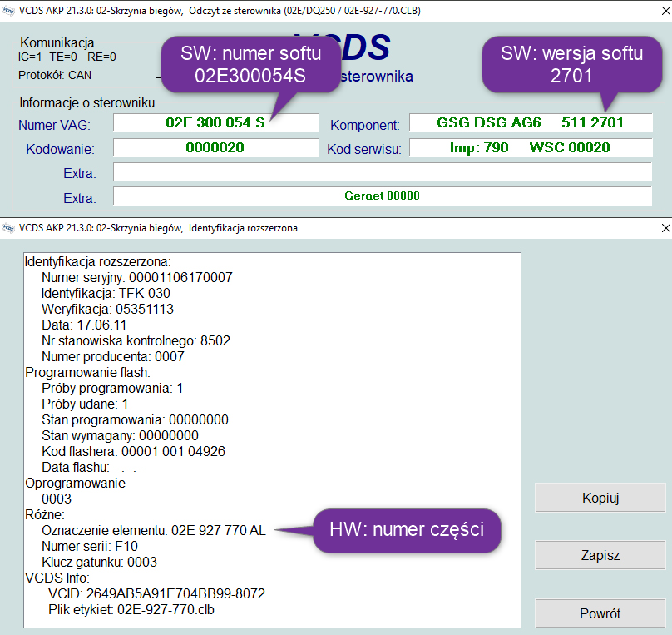Select line Próby programowania: 1
672x635 pixels.
click(x=112, y=389)
